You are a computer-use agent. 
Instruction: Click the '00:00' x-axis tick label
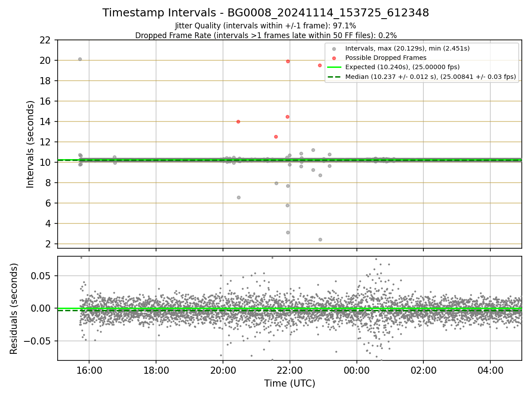356,371
